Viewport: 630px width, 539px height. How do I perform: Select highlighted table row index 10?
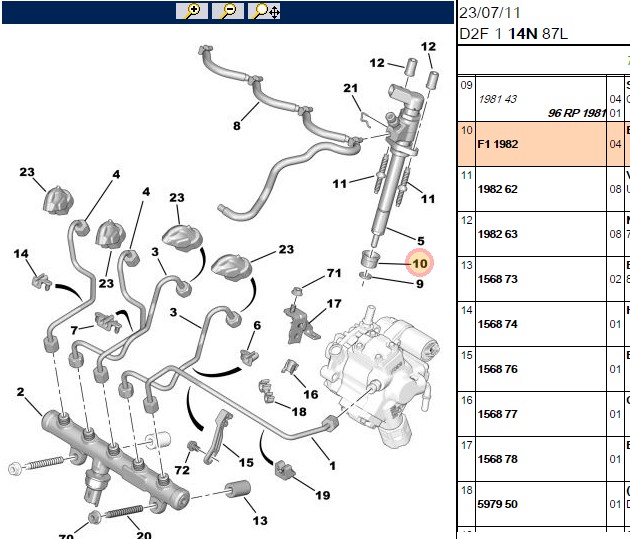466,131
